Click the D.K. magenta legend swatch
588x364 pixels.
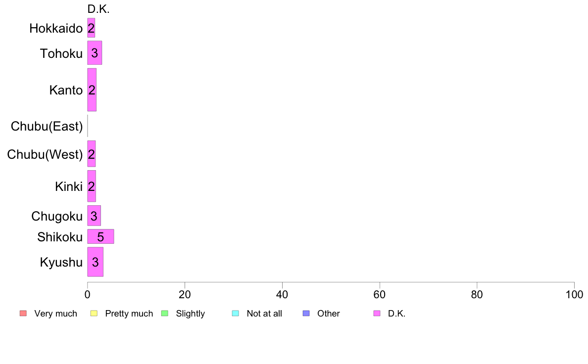pos(377,314)
